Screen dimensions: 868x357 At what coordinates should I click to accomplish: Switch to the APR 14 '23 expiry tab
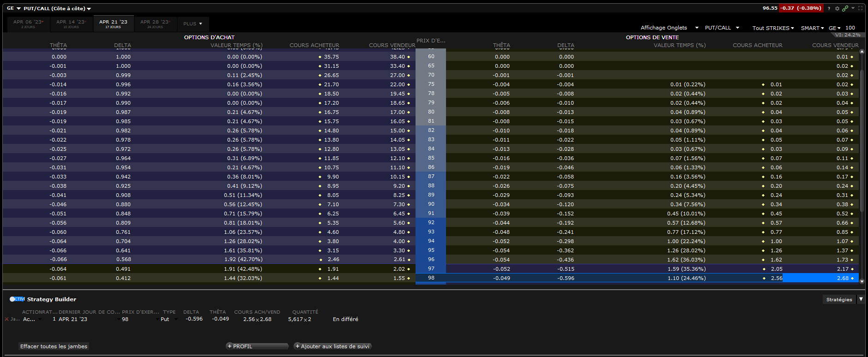pyautogui.click(x=71, y=24)
